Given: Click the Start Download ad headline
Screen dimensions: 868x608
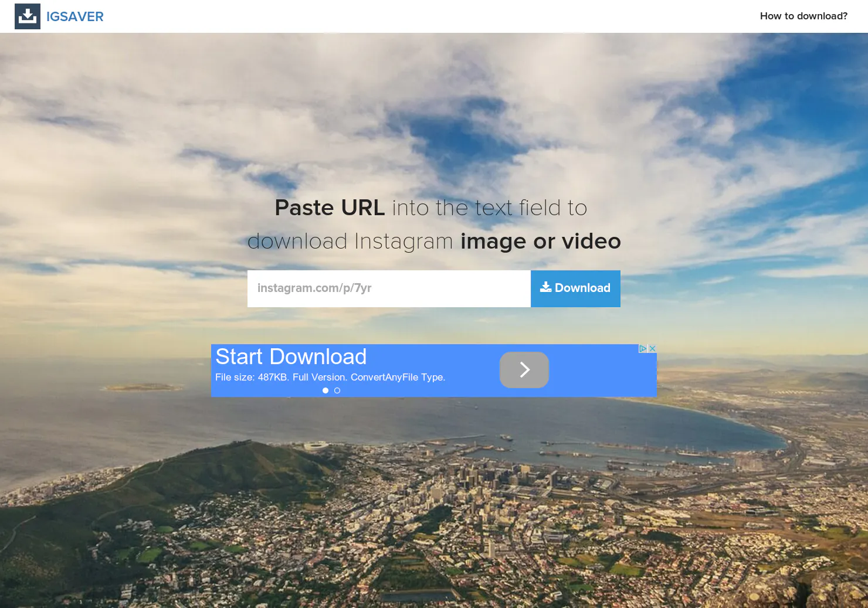Looking at the screenshot, I should (291, 356).
